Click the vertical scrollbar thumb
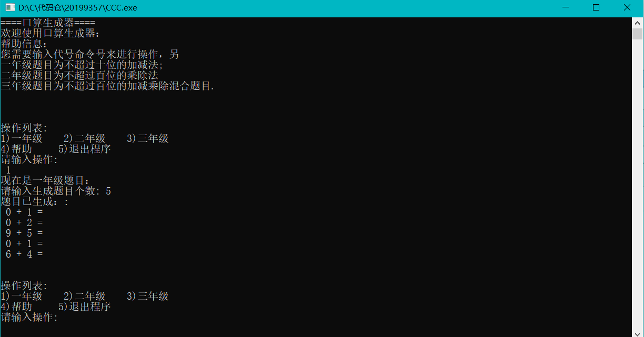Image resolution: width=644 pixels, height=337 pixels. [638, 34]
